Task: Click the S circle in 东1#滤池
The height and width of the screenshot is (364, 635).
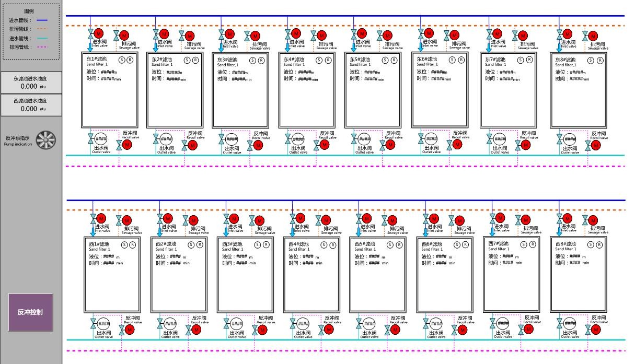Action: 122,60
